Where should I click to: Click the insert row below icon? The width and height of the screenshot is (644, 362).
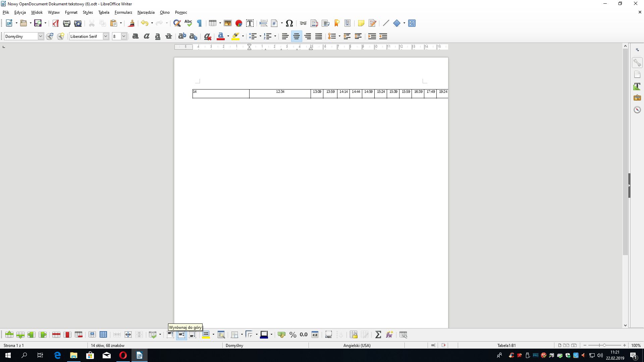point(20,335)
